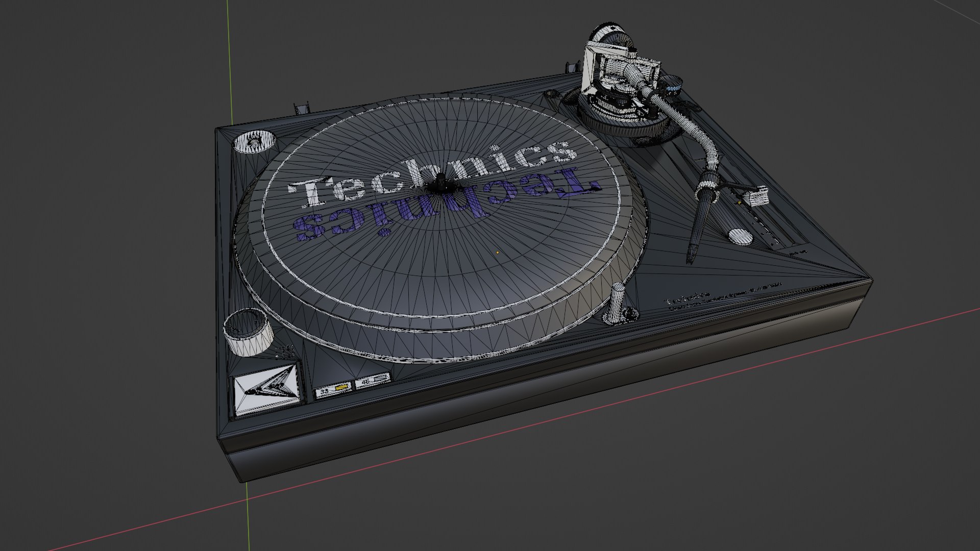The height and width of the screenshot is (551, 980).
Task: Select the white start/stop button on the turntable
Action: point(266,390)
